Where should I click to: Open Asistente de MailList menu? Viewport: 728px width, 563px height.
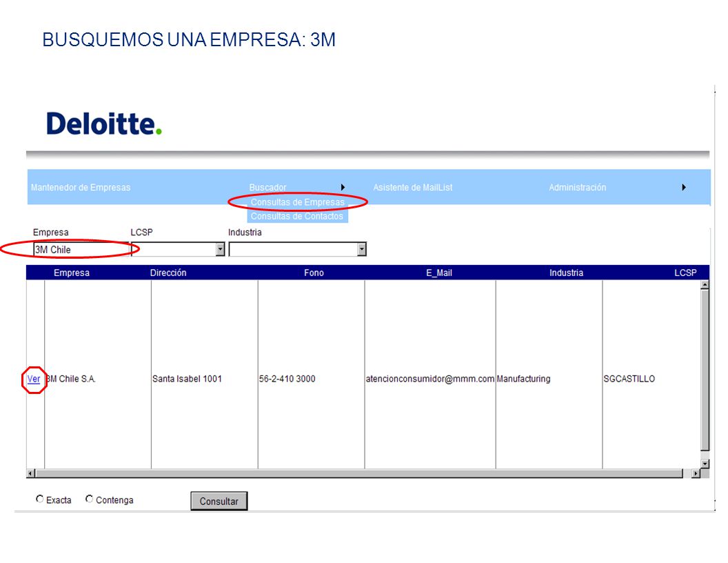click(413, 188)
